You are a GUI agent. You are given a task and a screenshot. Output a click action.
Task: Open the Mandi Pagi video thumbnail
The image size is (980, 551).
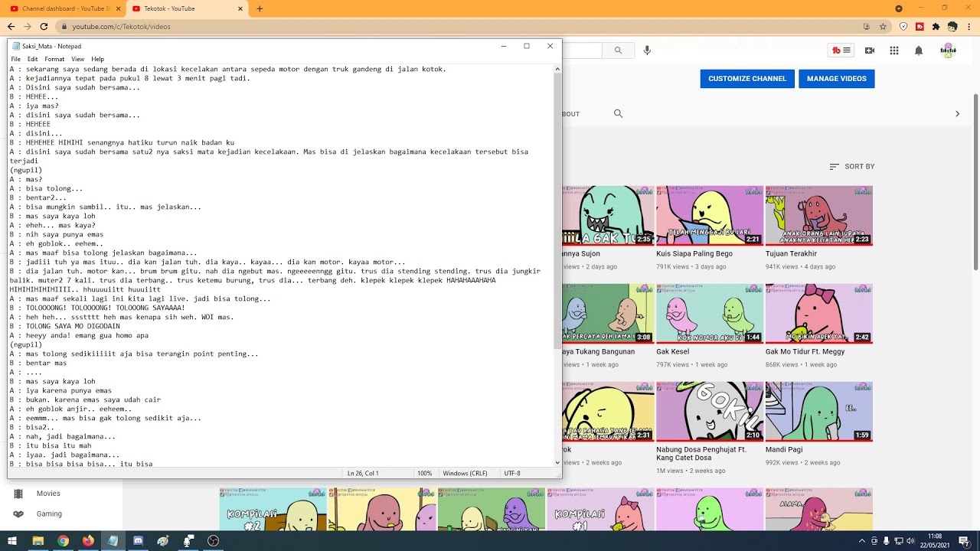tap(818, 412)
